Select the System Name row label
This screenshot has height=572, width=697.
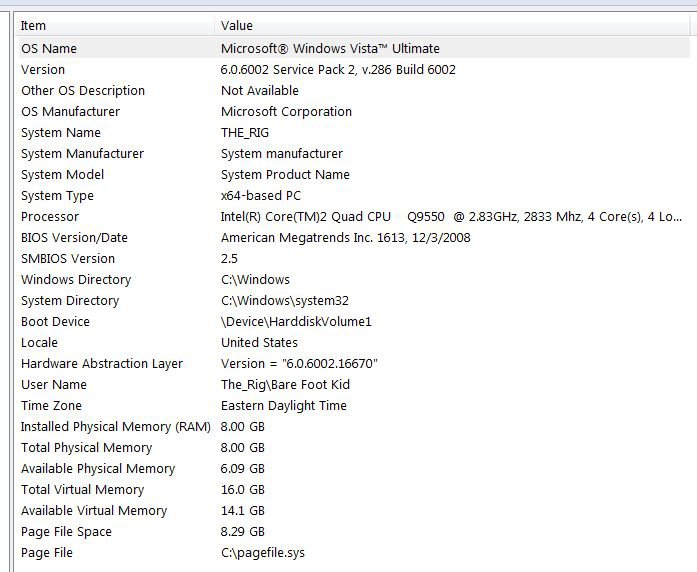pos(61,133)
